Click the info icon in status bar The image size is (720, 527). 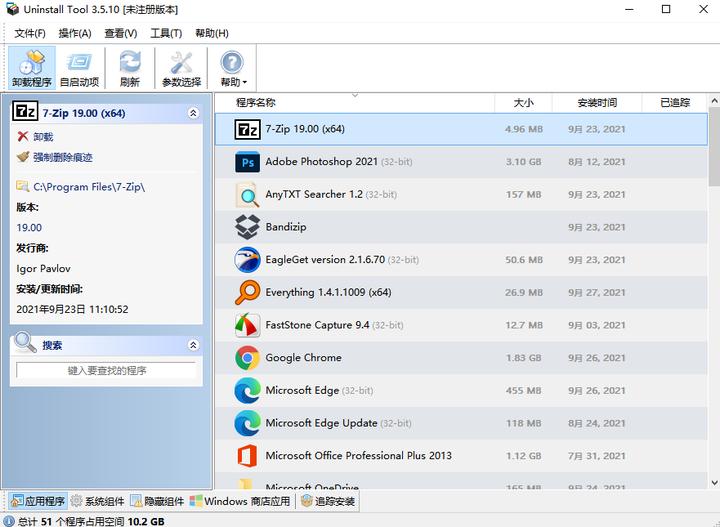pyautogui.click(x=9, y=521)
